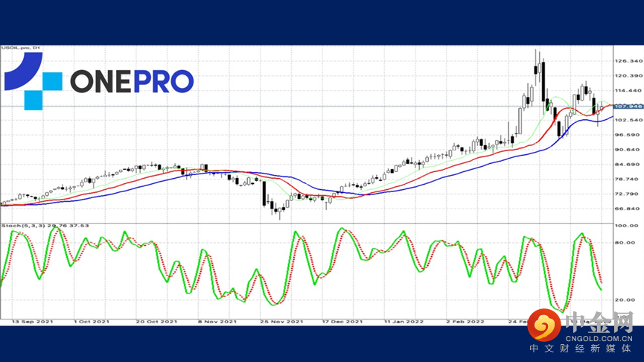The image size is (644, 362).
Task: Click the 100.00 stochastic scale label
Action: click(626, 226)
